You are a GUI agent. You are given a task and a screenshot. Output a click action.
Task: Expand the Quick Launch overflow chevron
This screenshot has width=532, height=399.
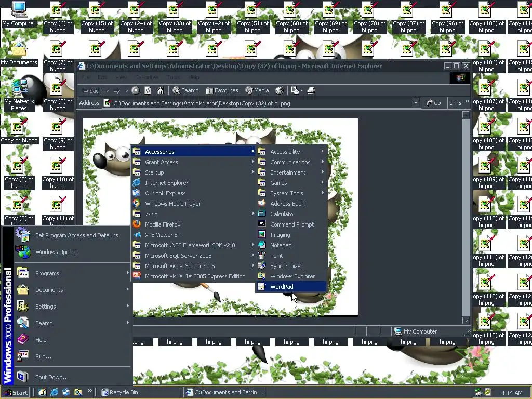tap(89, 391)
